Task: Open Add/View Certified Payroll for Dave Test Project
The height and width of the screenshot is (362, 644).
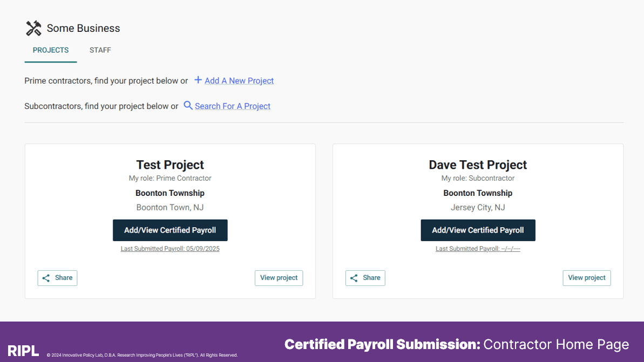Action: coord(478,230)
